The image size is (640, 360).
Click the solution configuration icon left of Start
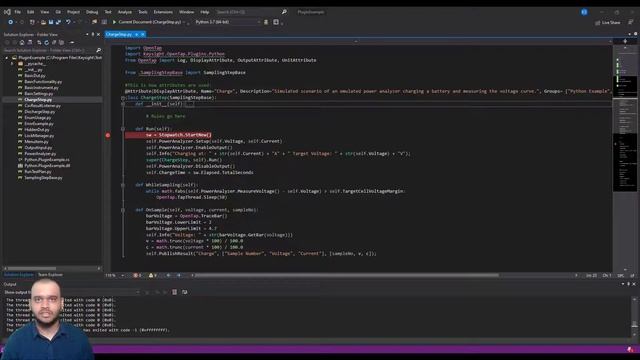pos(104,22)
